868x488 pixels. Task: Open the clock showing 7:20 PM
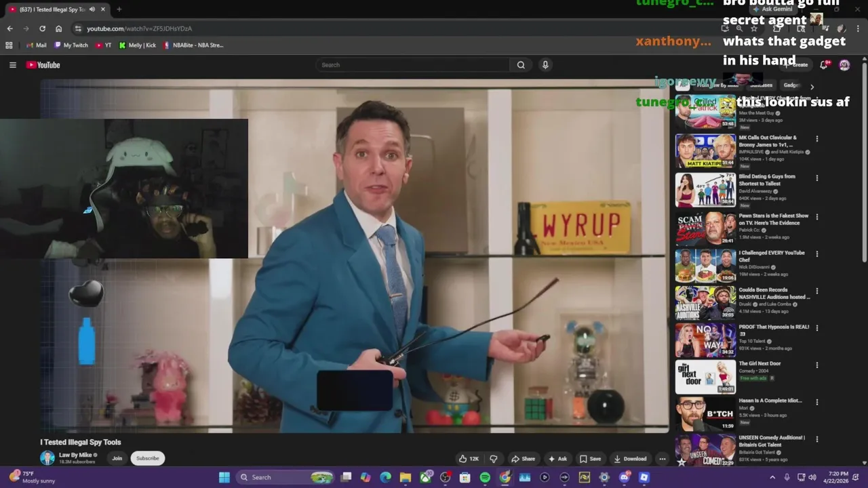838,477
